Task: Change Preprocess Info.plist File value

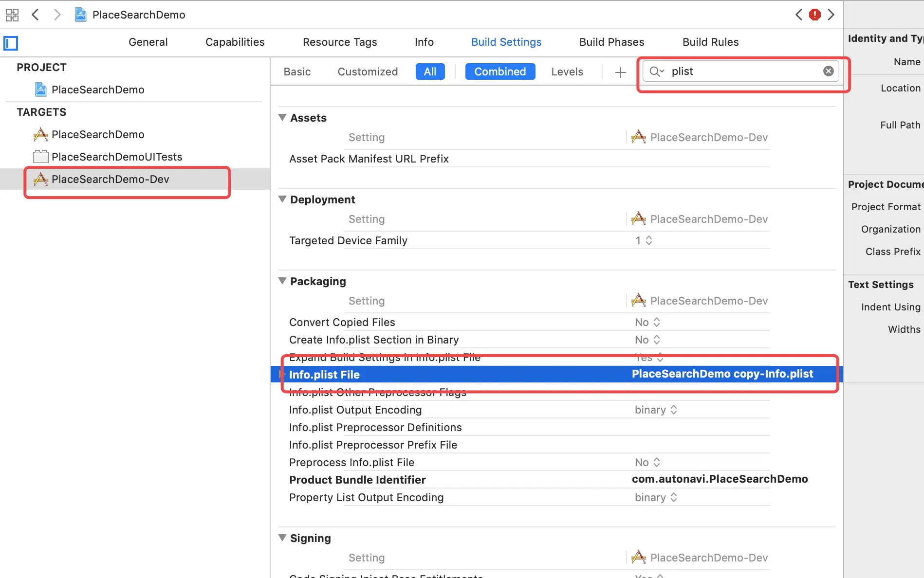Action: [x=647, y=463]
